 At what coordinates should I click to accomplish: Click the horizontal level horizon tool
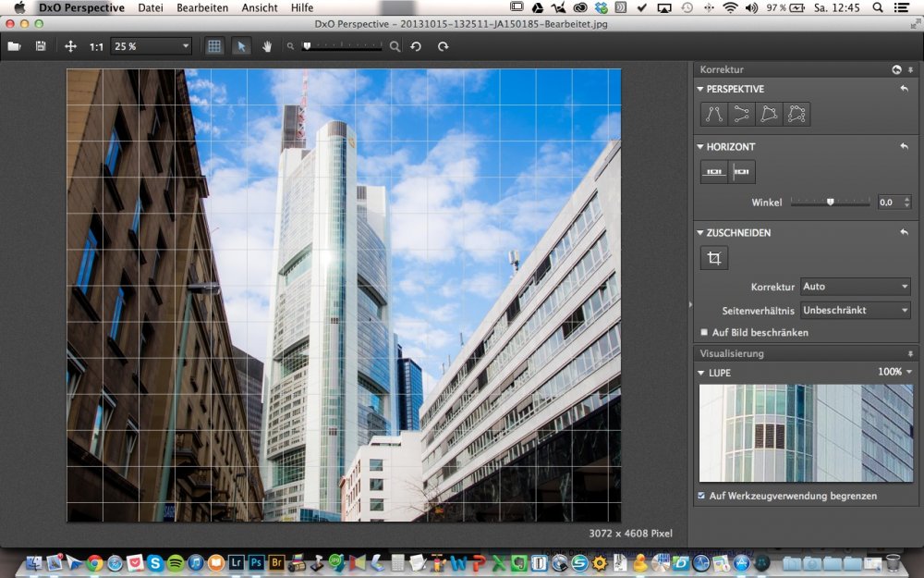[713, 172]
